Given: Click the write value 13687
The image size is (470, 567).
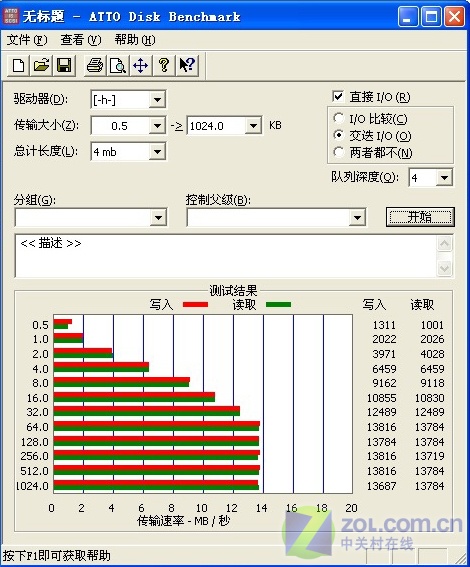Looking at the screenshot, I should (x=381, y=486).
